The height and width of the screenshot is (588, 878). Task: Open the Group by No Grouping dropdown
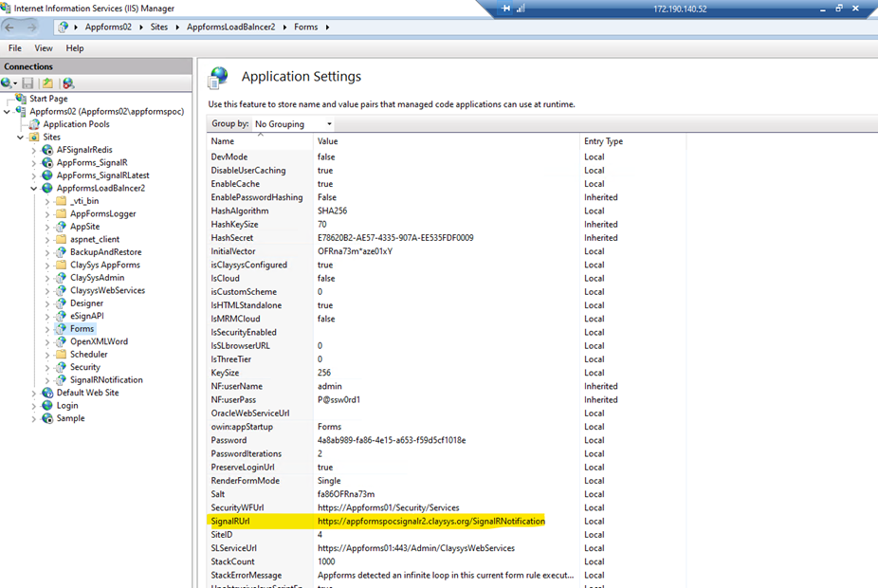293,124
